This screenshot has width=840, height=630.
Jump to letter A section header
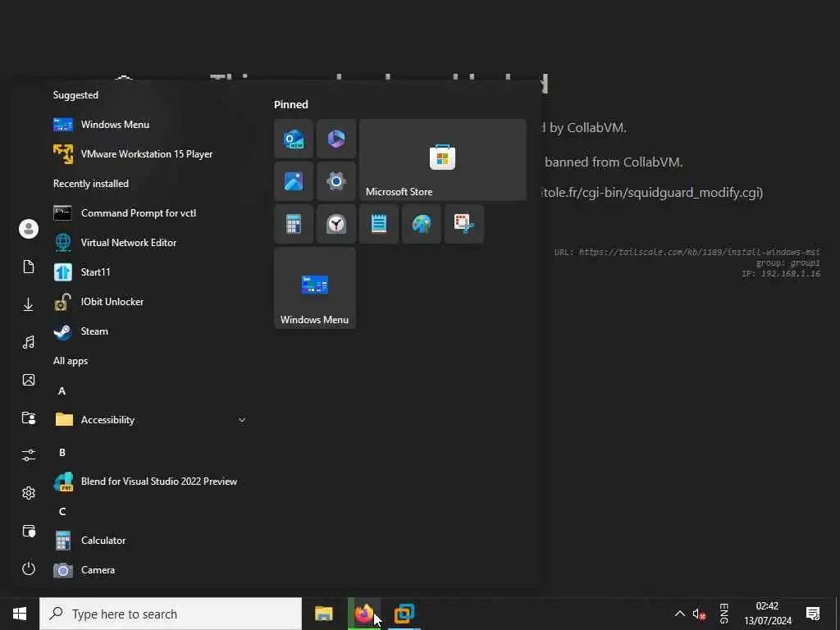tap(62, 391)
